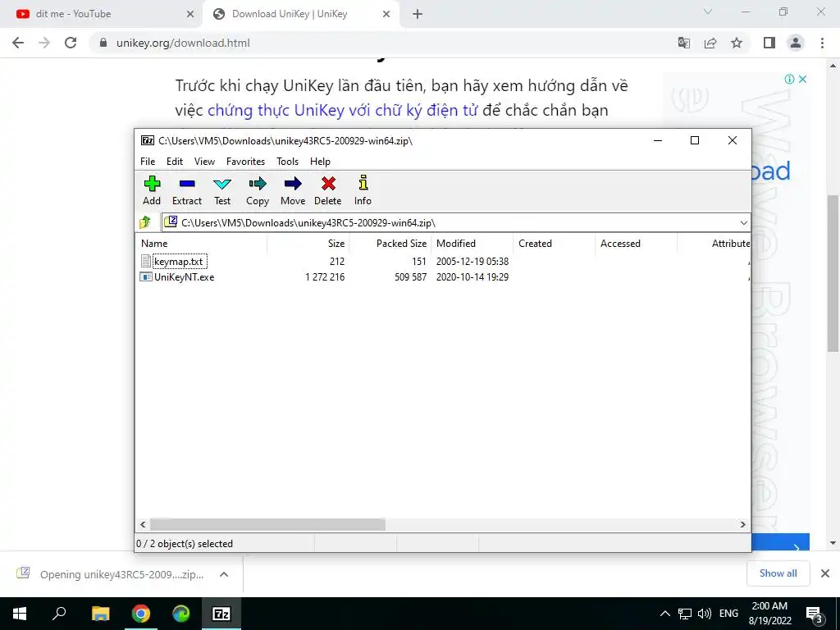Open Chrome's three-dot menu
Image resolution: width=840 pixels, height=630 pixels.
tap(822, 43)
